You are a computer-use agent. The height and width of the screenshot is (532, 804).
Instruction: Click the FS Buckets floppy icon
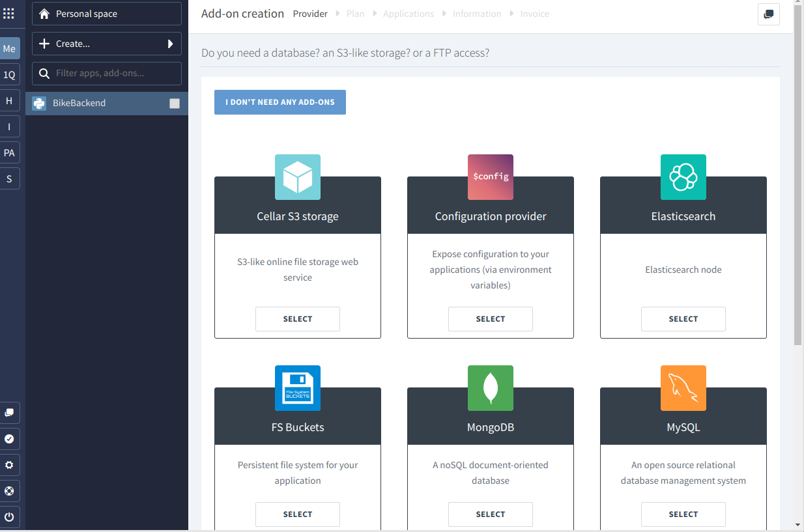(x=298, y=388)
